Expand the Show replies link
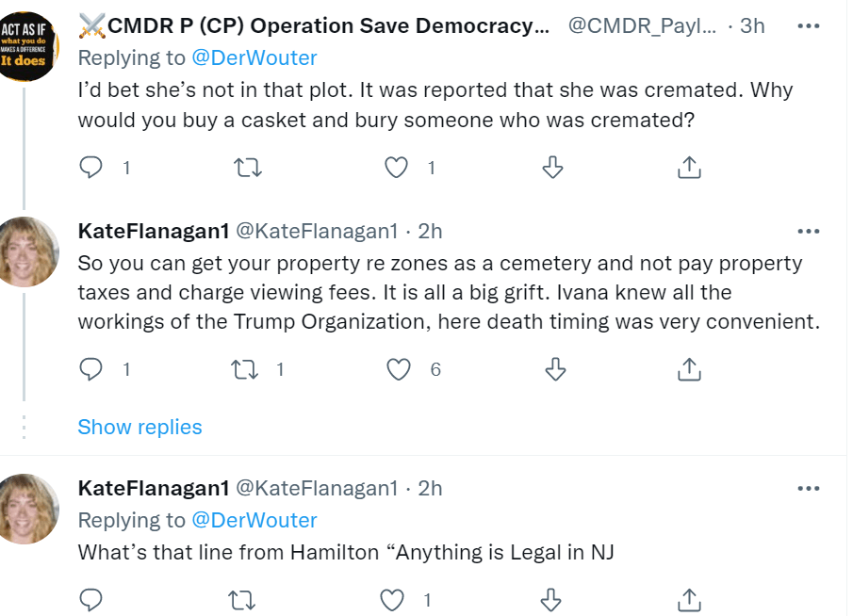 pyautogui.click(x=139, y=427)
